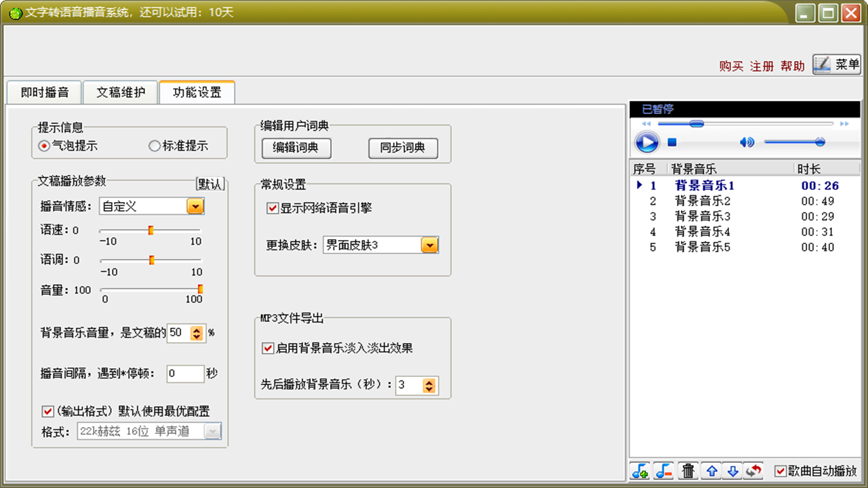This screenshot has width=868, height=488.
Task: Click the 编辑词典 button
Action: tap(296, 148)
